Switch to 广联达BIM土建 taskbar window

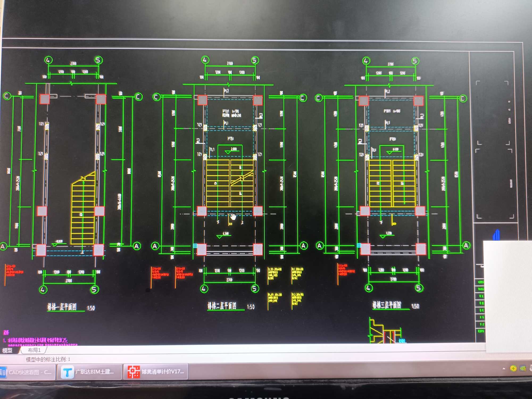pos(89,372)
